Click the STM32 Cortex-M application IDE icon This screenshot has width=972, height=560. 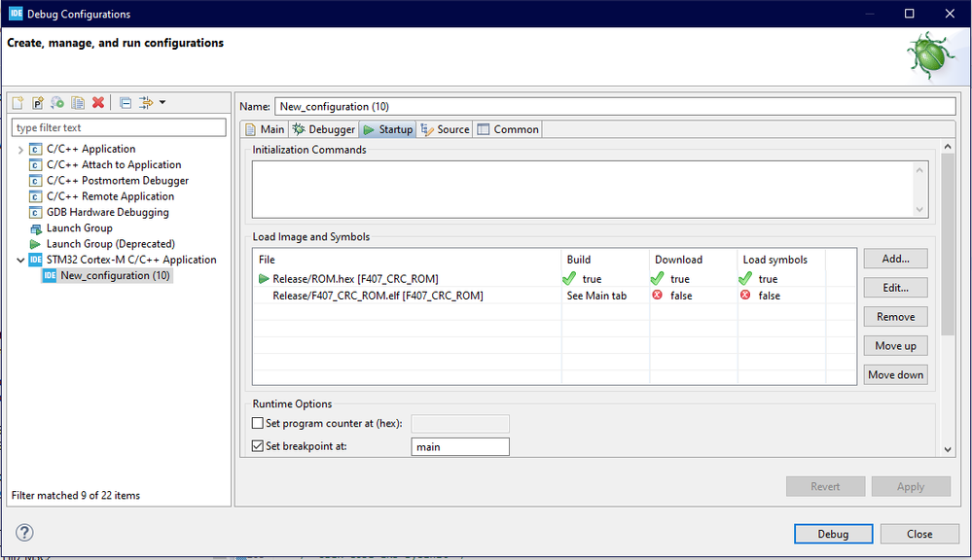[35, 260]
